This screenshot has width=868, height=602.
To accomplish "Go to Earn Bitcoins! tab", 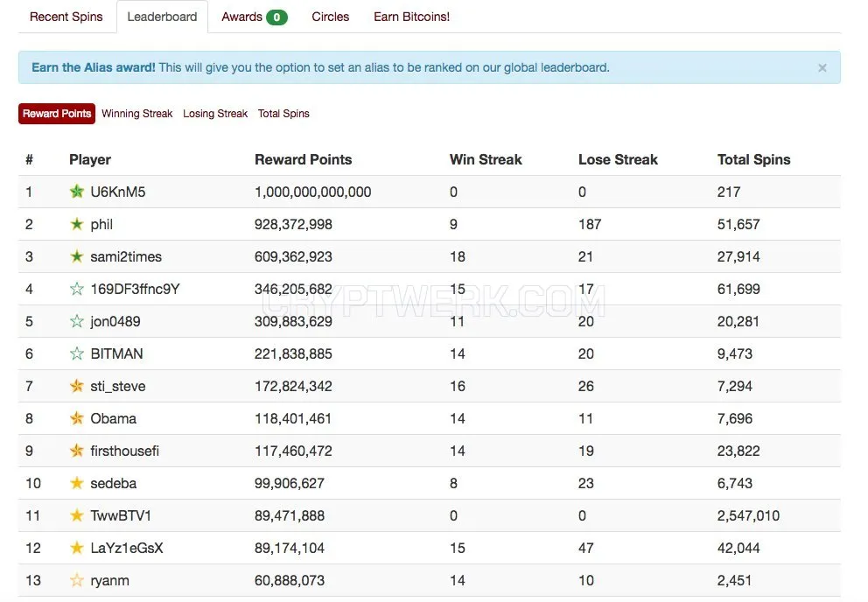I will [x=411, y=17].
